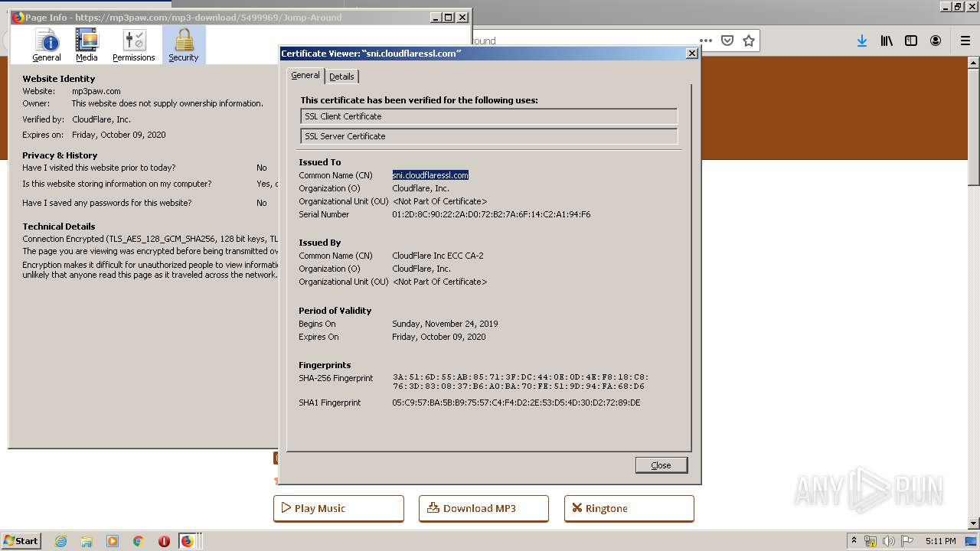Open the Firefox Library menu
Screen dimensions: 980x551
coord(887,41)
